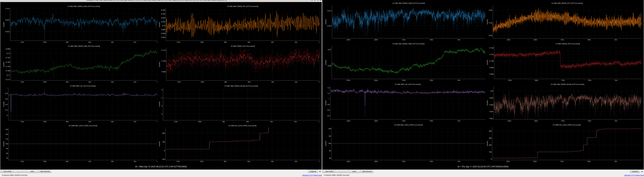The image size is (644, 177).
Task: Click 'snapshot' in the left ndscope window
Action: 313,171
